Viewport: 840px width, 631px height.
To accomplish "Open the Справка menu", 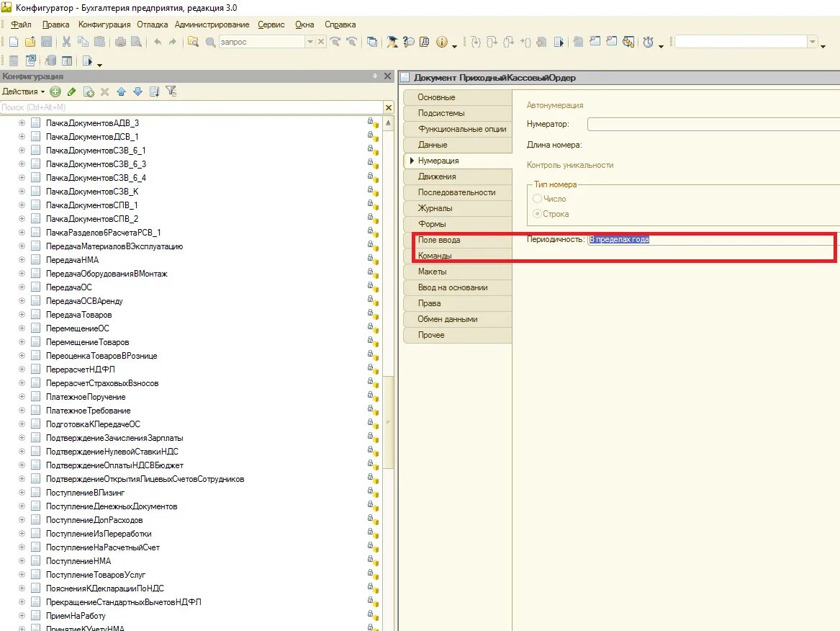I will [340, 24].
